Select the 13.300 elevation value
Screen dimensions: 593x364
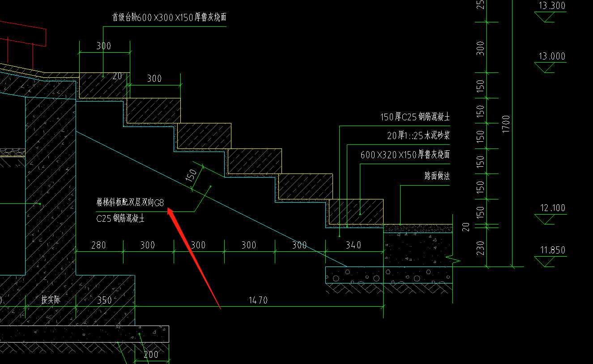(552, 6)
